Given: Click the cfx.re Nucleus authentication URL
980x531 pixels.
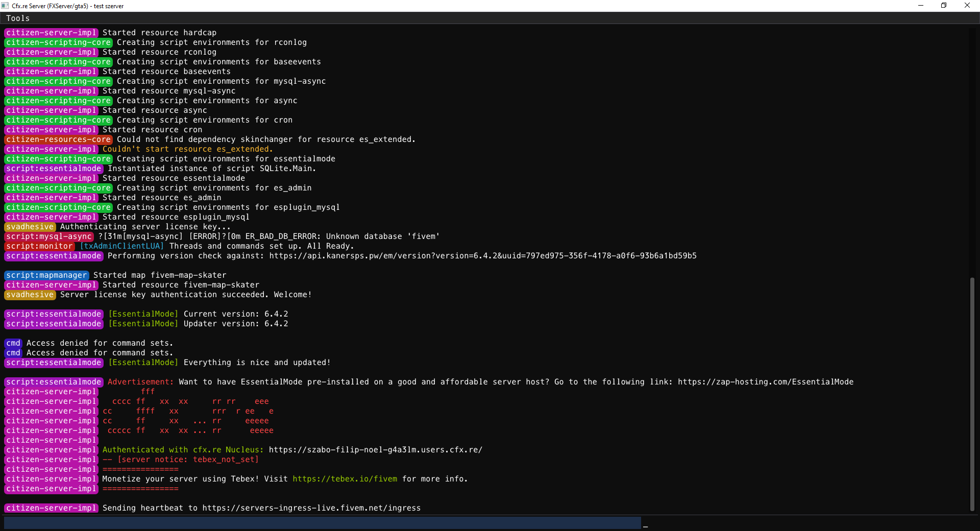Looking at the screenshot, I should click(x=375, y=450).
